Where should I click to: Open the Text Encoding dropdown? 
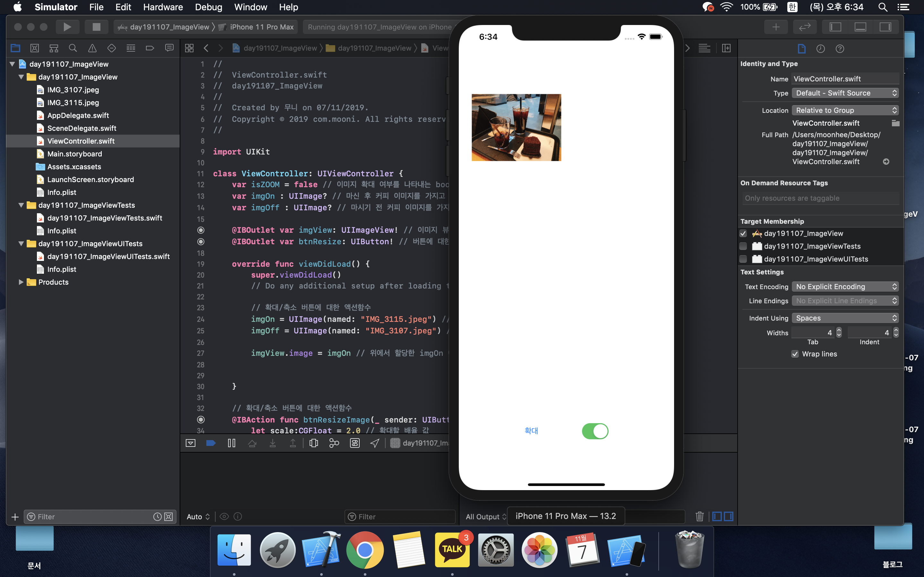844,287
